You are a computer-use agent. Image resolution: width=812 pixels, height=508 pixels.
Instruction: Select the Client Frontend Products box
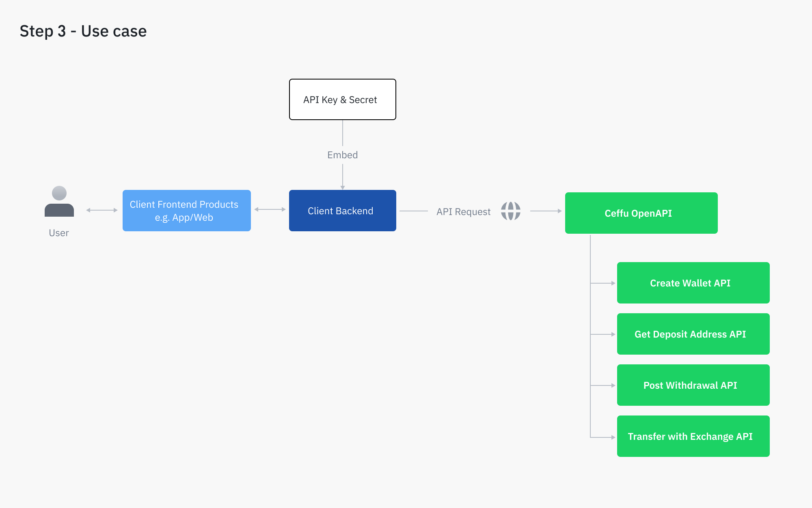click(187, 211)
